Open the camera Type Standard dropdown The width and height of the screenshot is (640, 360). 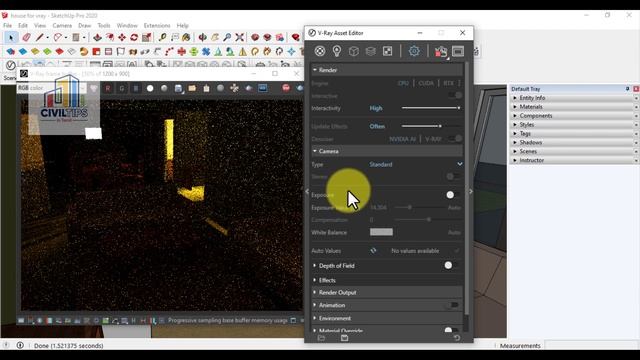416,164
